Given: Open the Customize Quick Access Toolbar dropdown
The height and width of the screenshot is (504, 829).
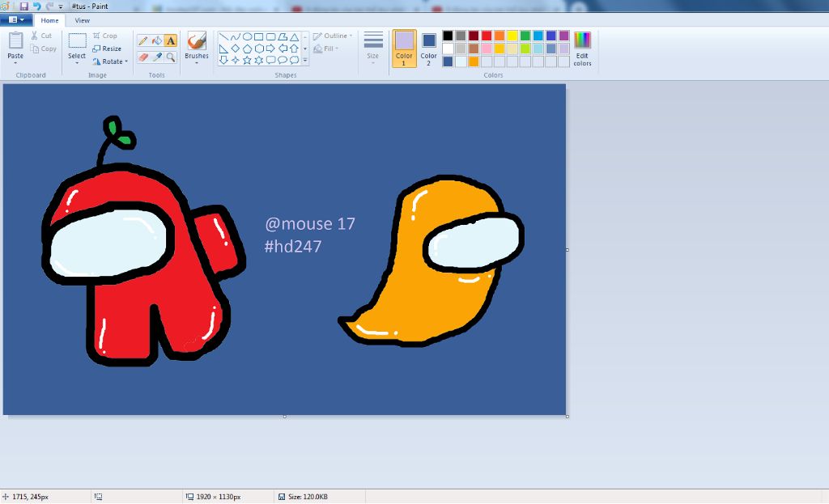Looking at the screenshot, I should pos(60,6).
